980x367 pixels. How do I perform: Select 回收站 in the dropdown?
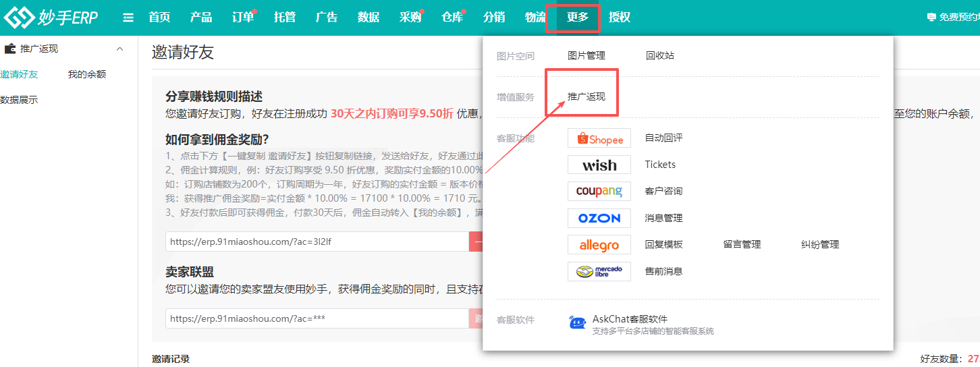[660, 56]
